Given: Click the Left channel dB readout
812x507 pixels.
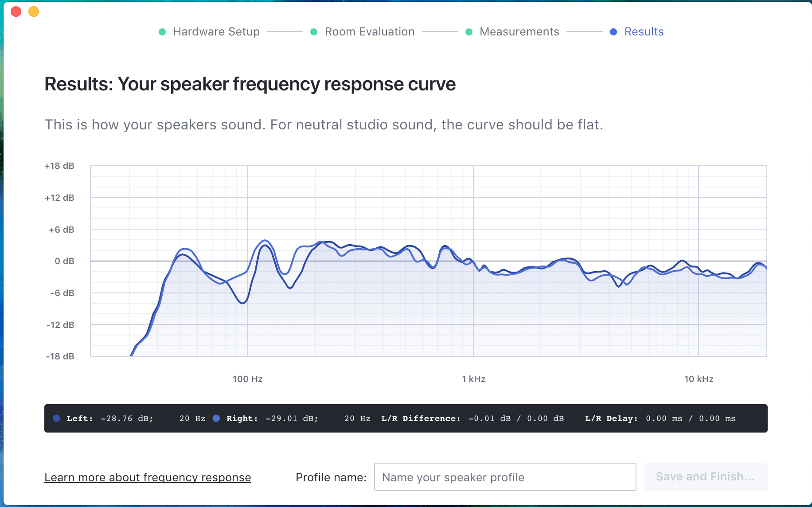Looking at the screenshot, I should pos(127,418).
